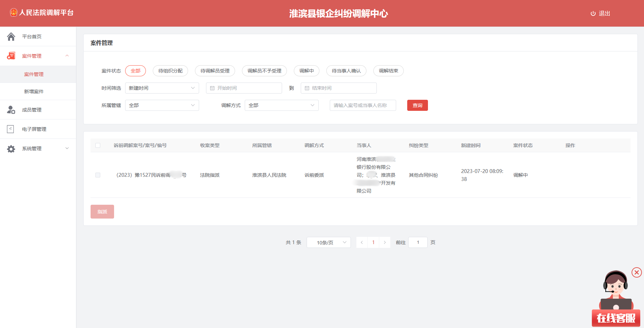Click the 成员管理 person icon
Viewport: 644px width, 328px height.
(11, 110)
